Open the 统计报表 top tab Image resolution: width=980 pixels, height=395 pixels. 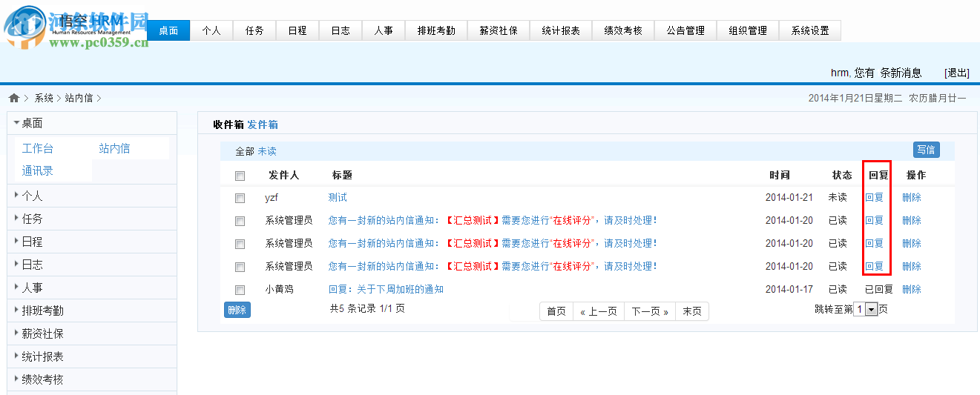[x=562, y=30]
